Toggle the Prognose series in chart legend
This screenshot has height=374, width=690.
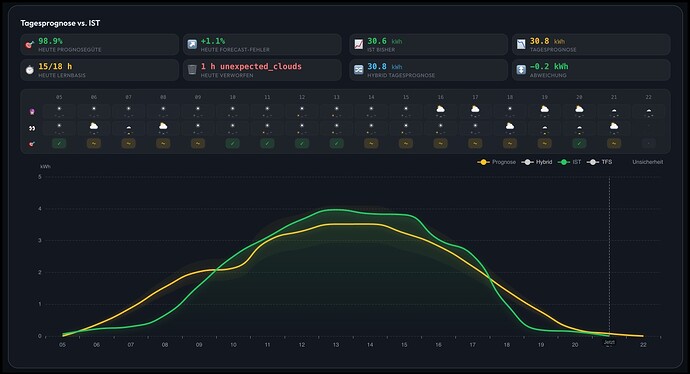pyautogui.click(x=496, y=162)
